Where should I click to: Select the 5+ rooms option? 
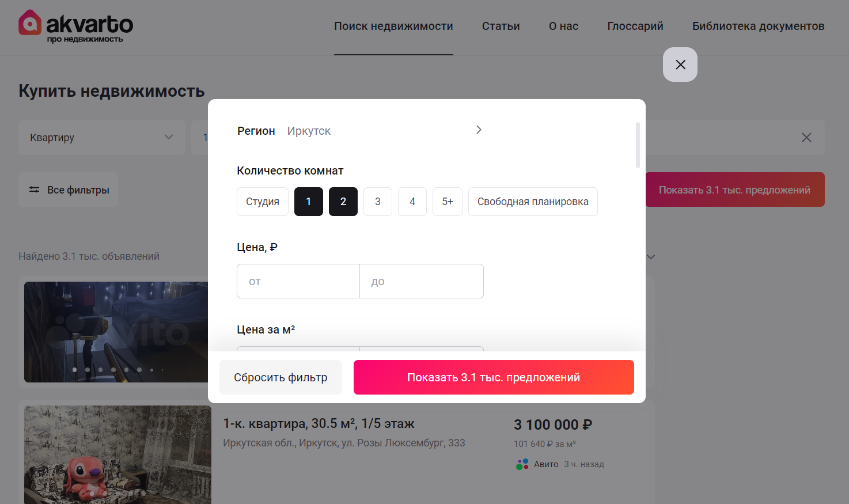coord(448,202)
